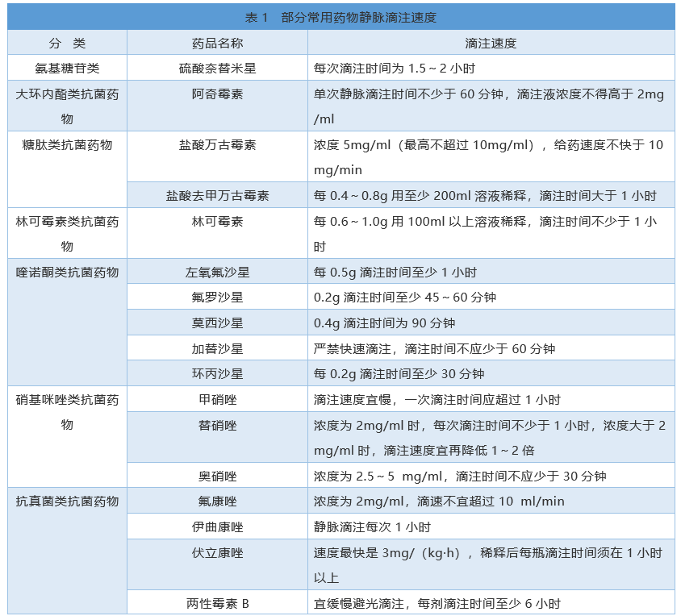Click the text 滴注速度宜慢，一次滴注时间应超过 1 小时
The width and height of the screenshot is (681, 616).
[x=437, y=399]
